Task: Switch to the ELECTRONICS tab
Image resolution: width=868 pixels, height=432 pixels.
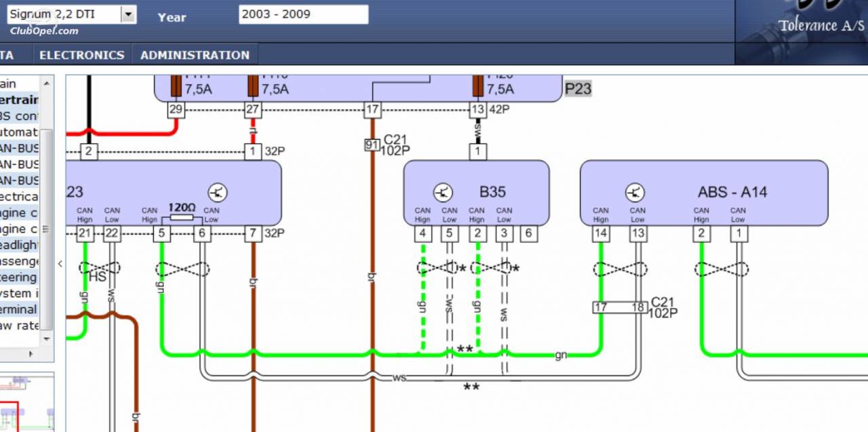Action: pyautogui.click(x=82, y=55)
